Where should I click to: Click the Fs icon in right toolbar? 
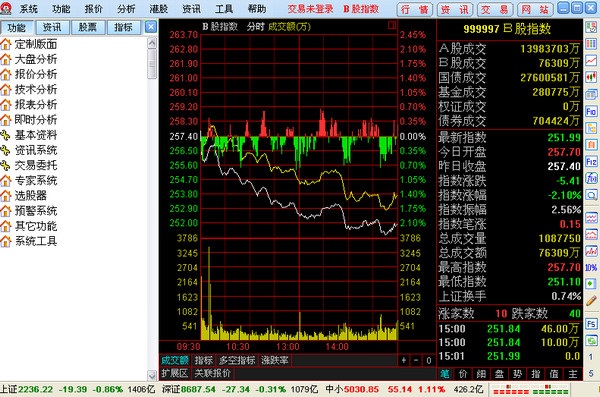tap(591, 324)
